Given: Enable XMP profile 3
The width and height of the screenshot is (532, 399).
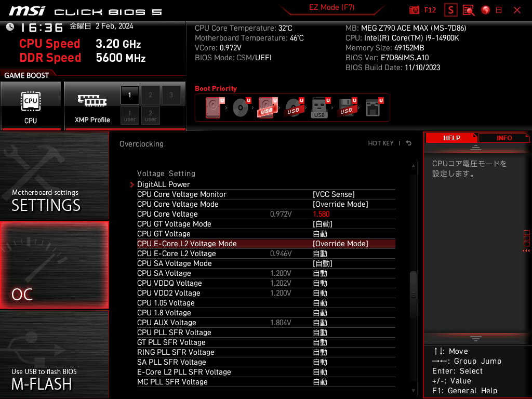Looking at the screenshot, I should (x=171, y=95).
